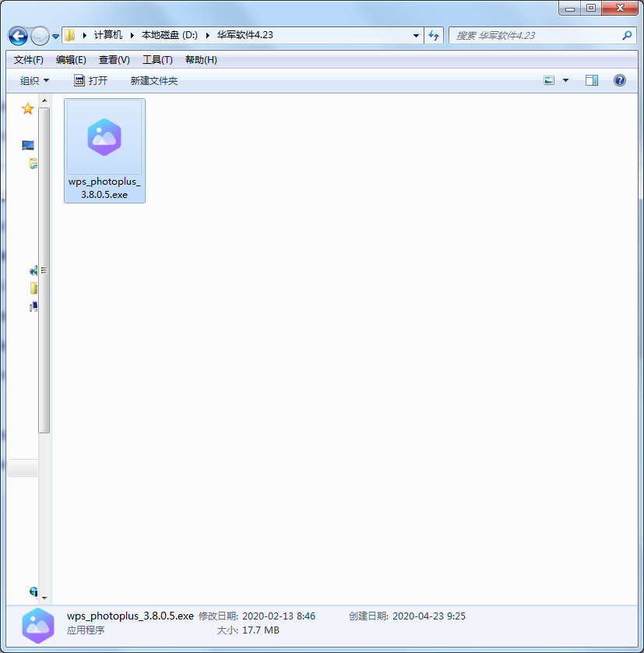Toggle the preview pane
644x653 pixels.
[592, 79]
